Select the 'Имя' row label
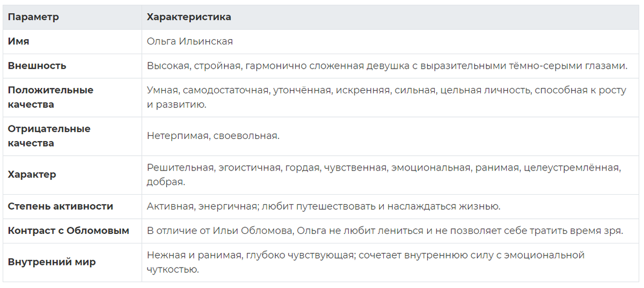This screenshot has height=288, width=644. [x=18, y=41]
